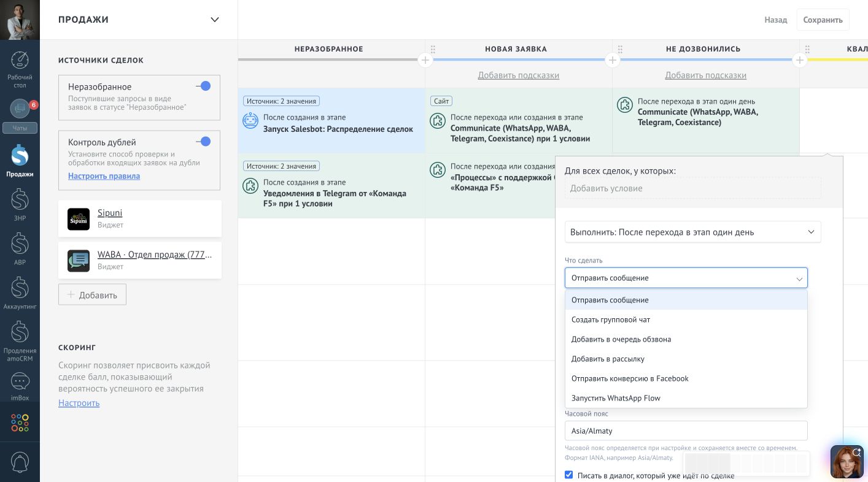Click the Добавить условие field
Screen dimensions: 868x482
coord(692,188)
